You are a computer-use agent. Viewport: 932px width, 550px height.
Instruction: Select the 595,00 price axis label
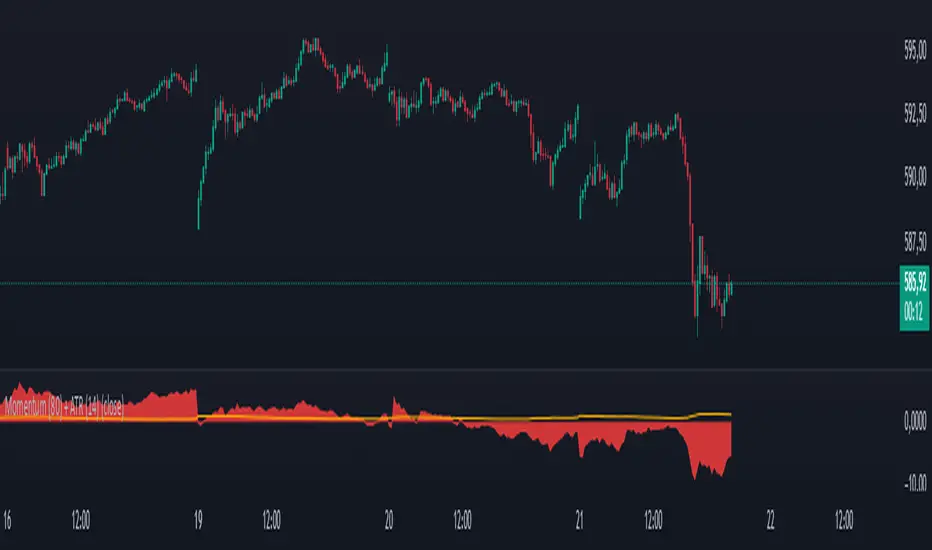915,55
